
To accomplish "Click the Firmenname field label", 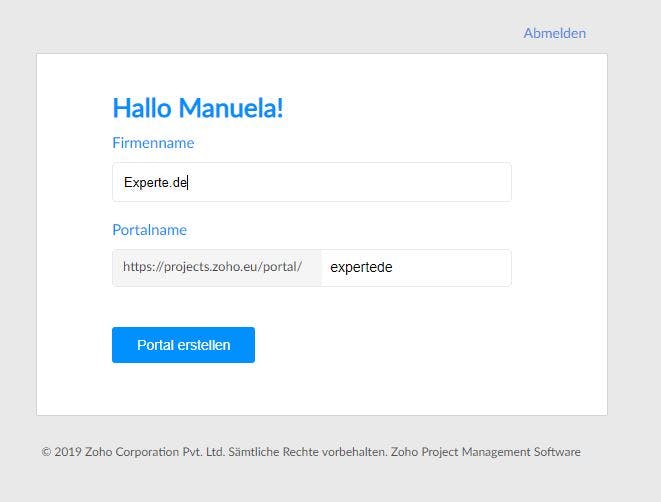I will [x=153, y=143].
